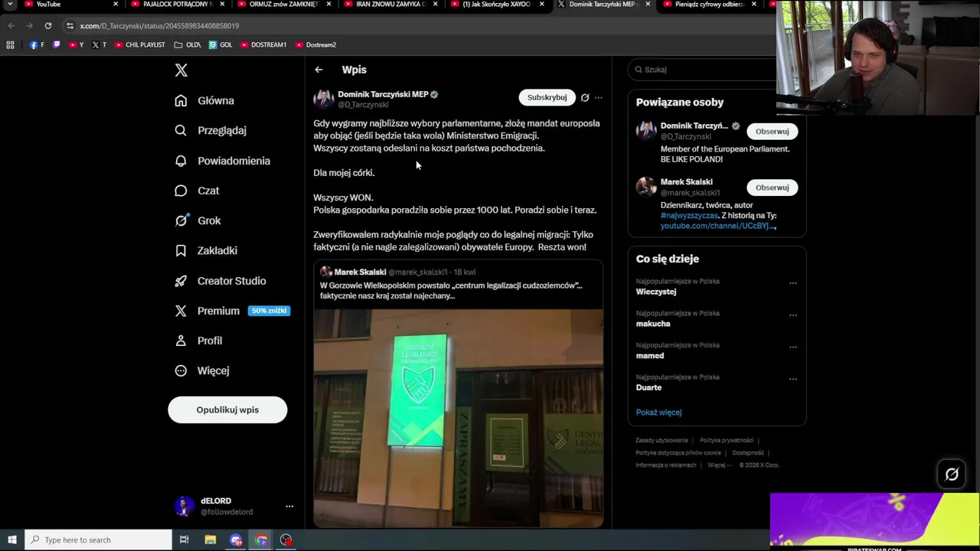Open the Duarte trending topic
Viewport: 980px width, 551px height.
pos(648,388)
